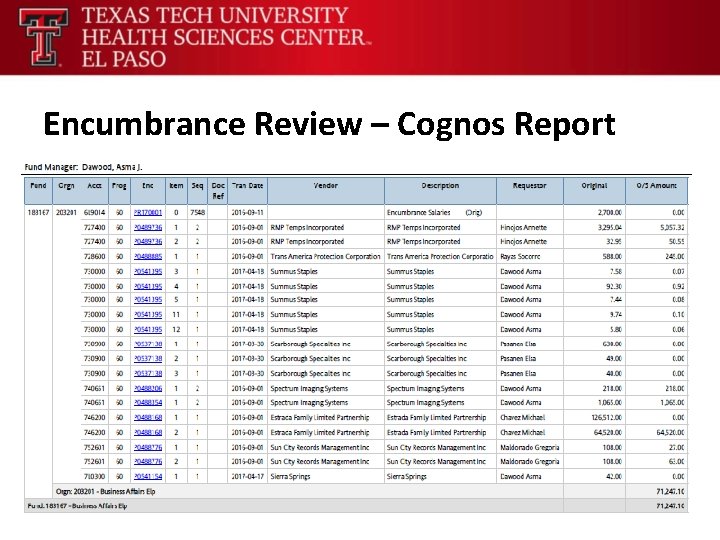Click the Fund Manager Dawood, Asma J. label
The image size is (720, 540).
point(83,167)
